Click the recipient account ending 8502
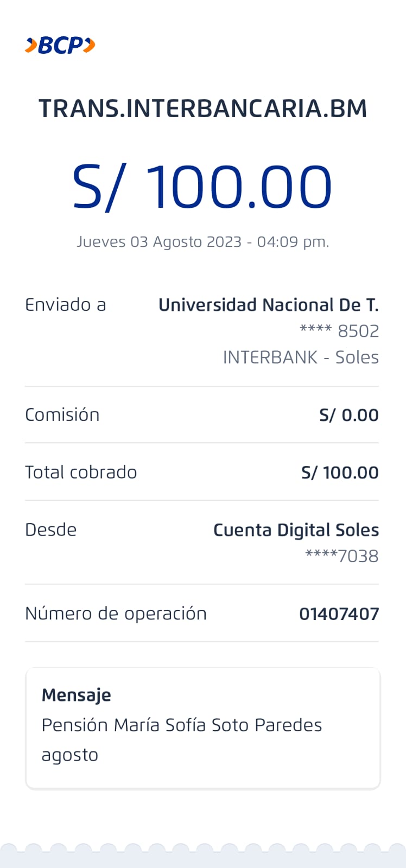 339,331
